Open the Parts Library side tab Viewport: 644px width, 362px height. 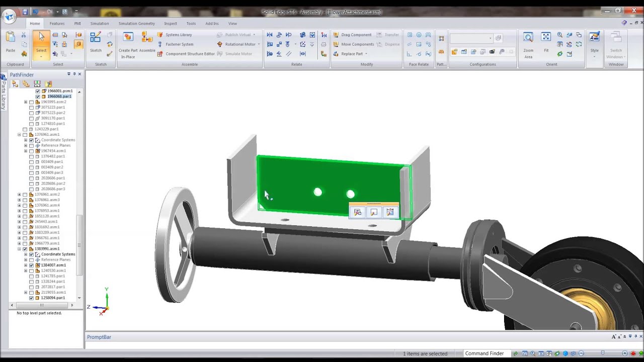click(3, 93)
